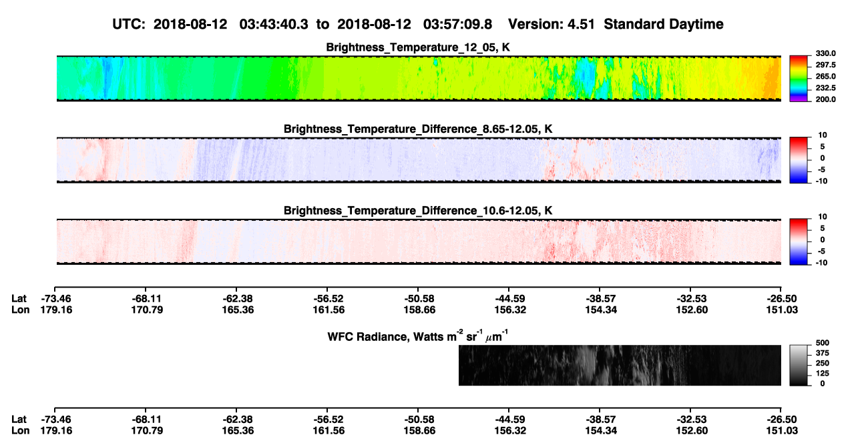Click the 375 label on WFC colorbar

821,353
